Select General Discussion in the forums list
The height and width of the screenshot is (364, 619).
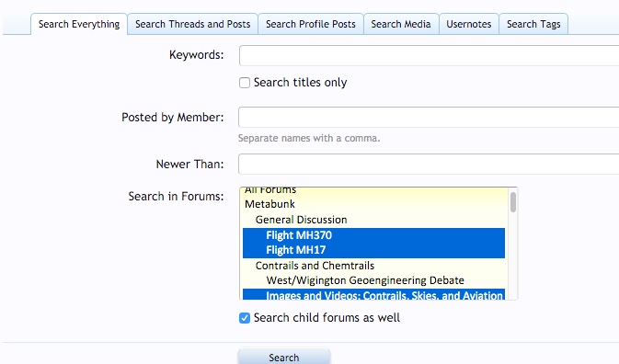pyautogui.click(x=373, y=220)
